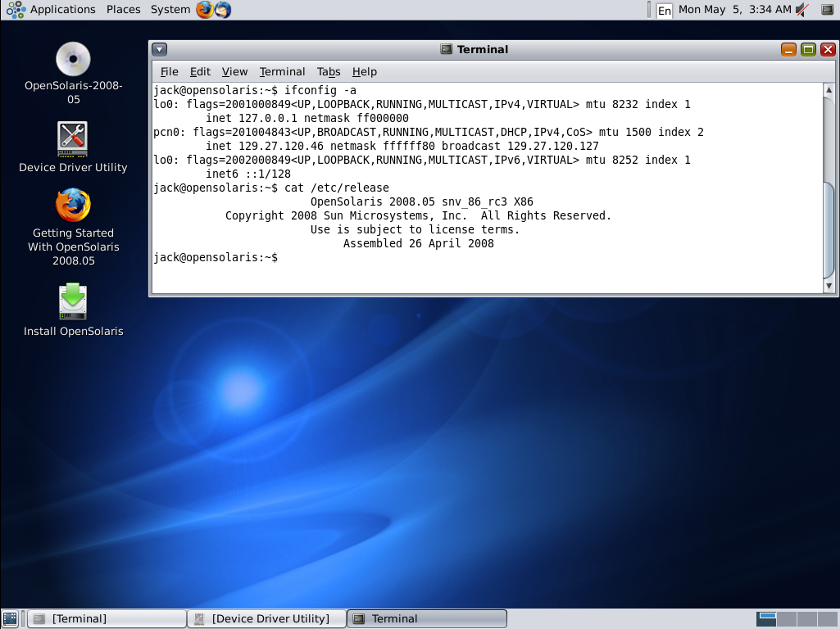The image size is (840, 629).
Task: Click the terminal vertical scrollbar thumb
Action: (829, 230)
